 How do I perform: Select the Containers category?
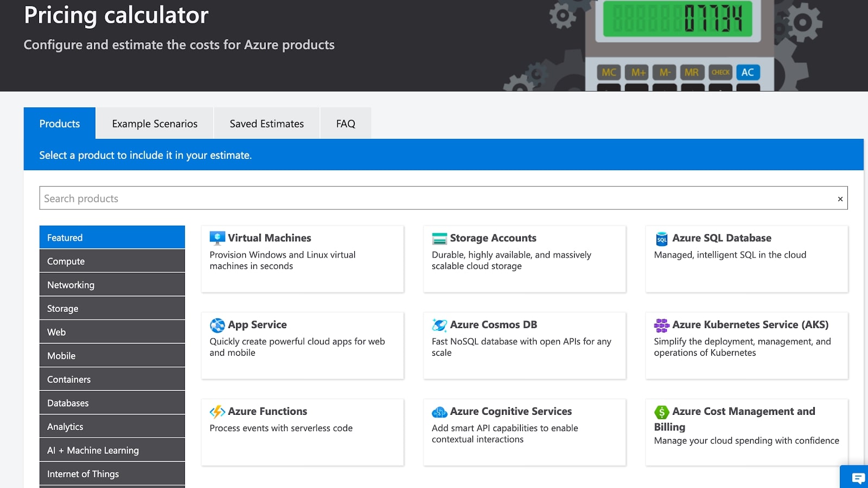pyautogui.click(x=112, y=379)
